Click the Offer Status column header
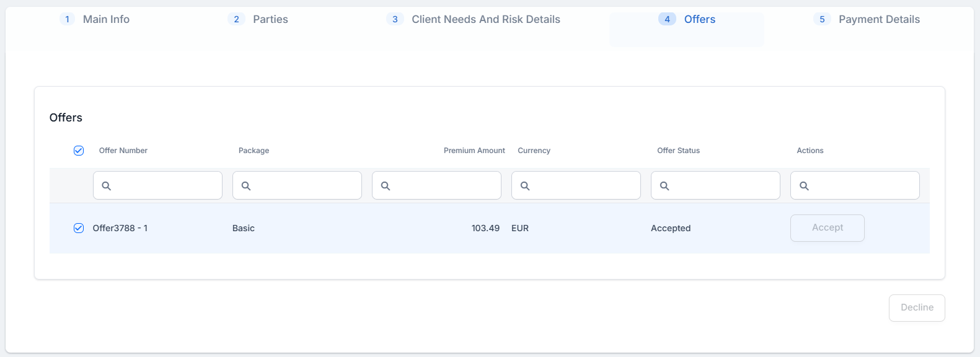 coord(678,151)
